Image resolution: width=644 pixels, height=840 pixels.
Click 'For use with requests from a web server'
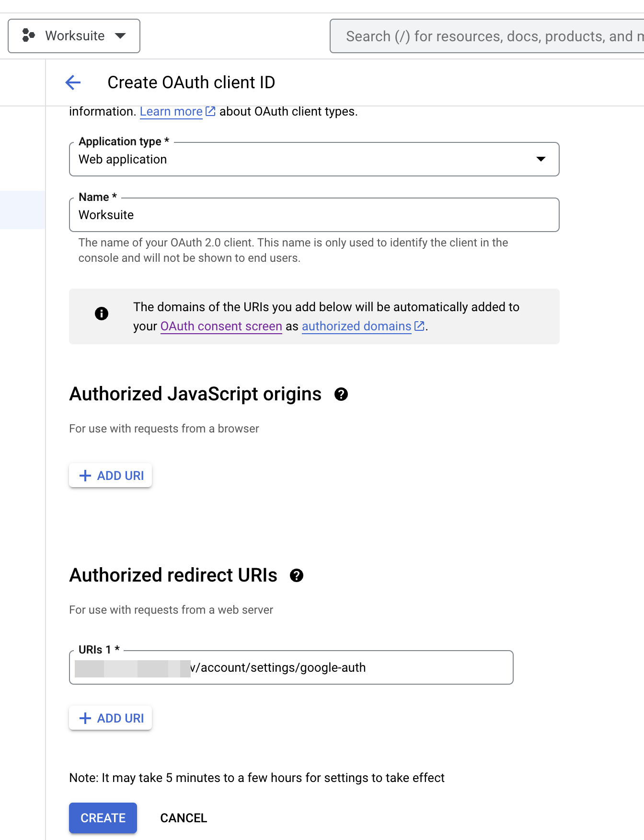click(x=171, y=610)
